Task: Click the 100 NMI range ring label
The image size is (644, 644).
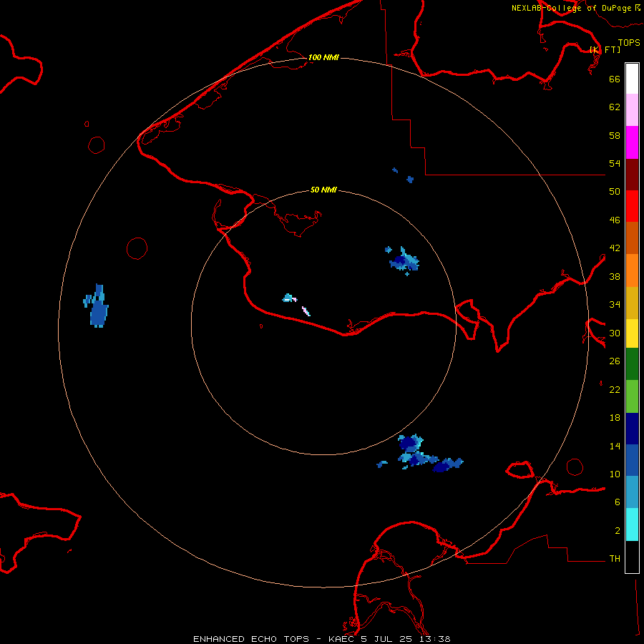Action: (323, 57)
